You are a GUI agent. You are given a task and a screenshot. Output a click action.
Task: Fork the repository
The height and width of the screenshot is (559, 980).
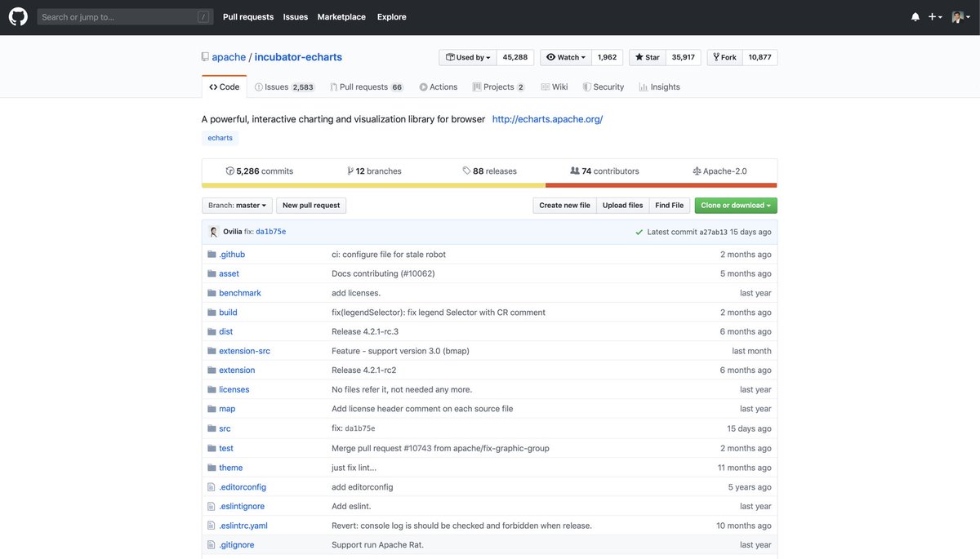(724, 57)
